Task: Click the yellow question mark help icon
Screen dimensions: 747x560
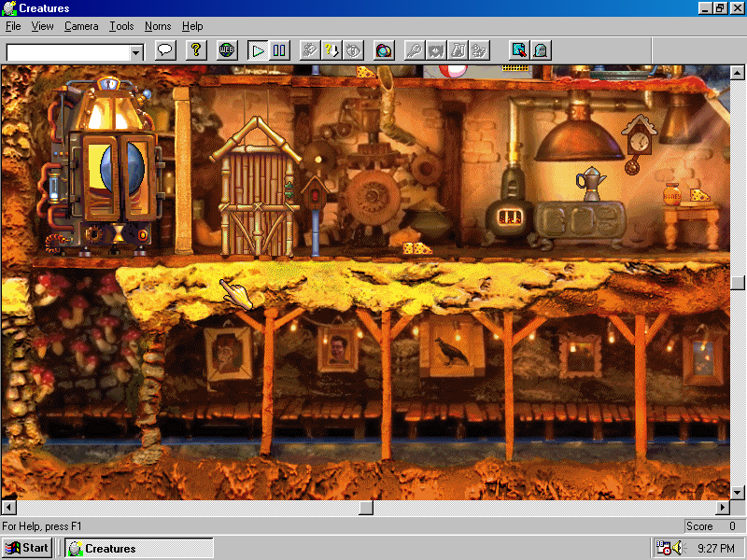Action: 196,50
